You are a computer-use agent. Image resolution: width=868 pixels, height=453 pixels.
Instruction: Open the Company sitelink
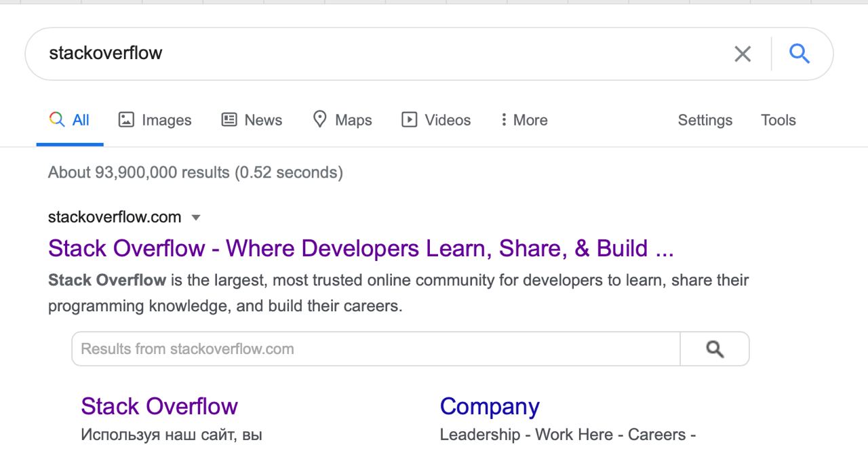(x=490, y=406)
